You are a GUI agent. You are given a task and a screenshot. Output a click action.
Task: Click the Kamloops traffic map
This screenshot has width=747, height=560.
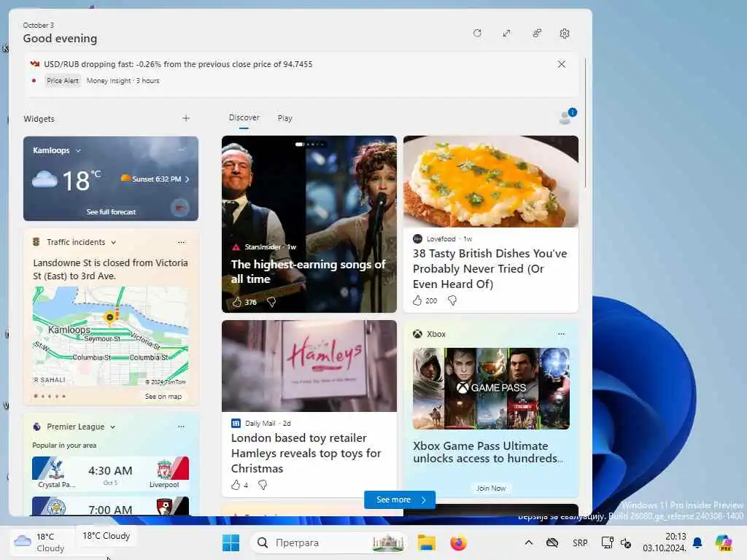pos(111,335)
